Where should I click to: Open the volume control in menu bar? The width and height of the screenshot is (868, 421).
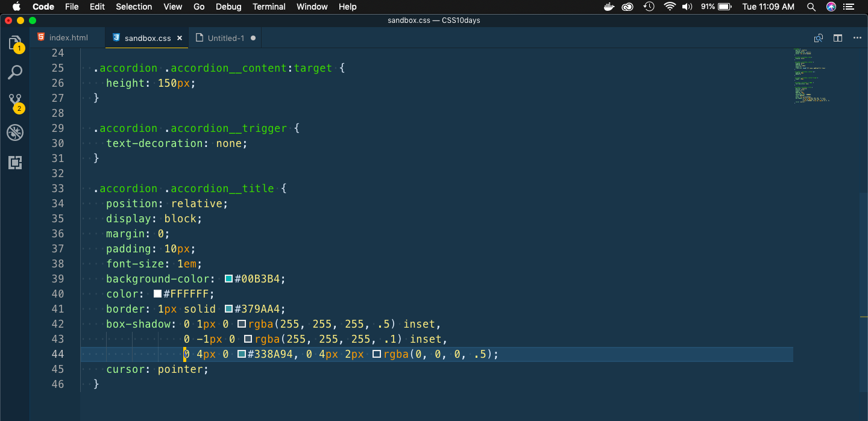[x=687, y=7]
